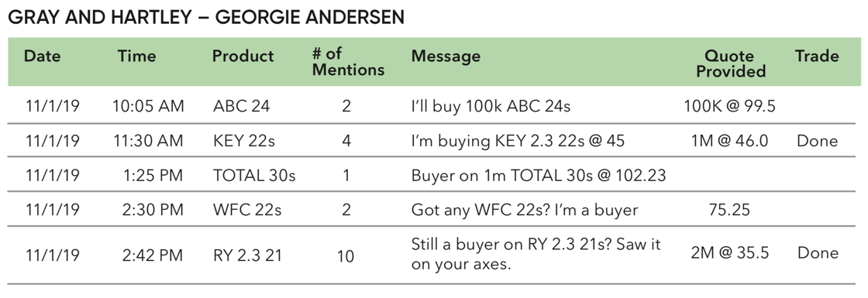Click the WFC 22s product cell
This screenshot has height=298, width=868.
coord(247,211)
